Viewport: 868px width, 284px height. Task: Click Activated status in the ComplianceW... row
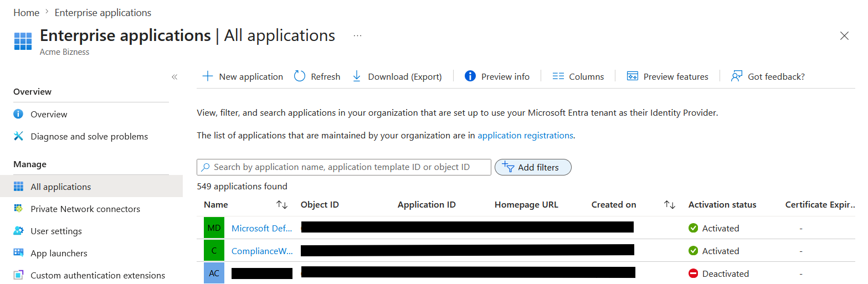click(721, 251)
